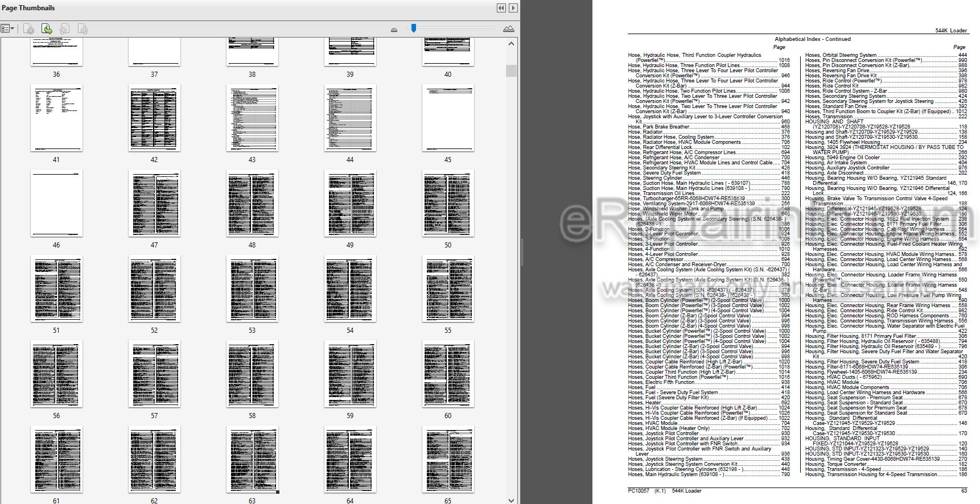Select the page 61 thumbnail
The width and height of the screenshot is (980, 504).
click(56, 460)
